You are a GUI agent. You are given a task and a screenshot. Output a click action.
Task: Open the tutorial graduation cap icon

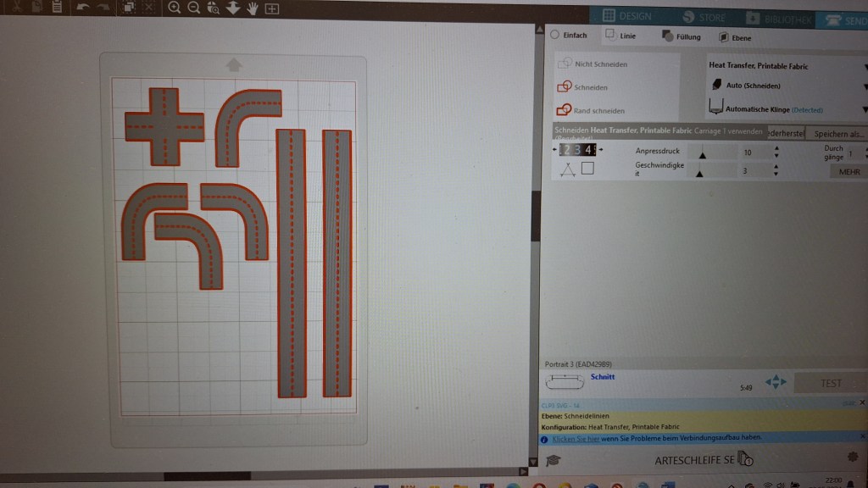[x=553, y=460]
